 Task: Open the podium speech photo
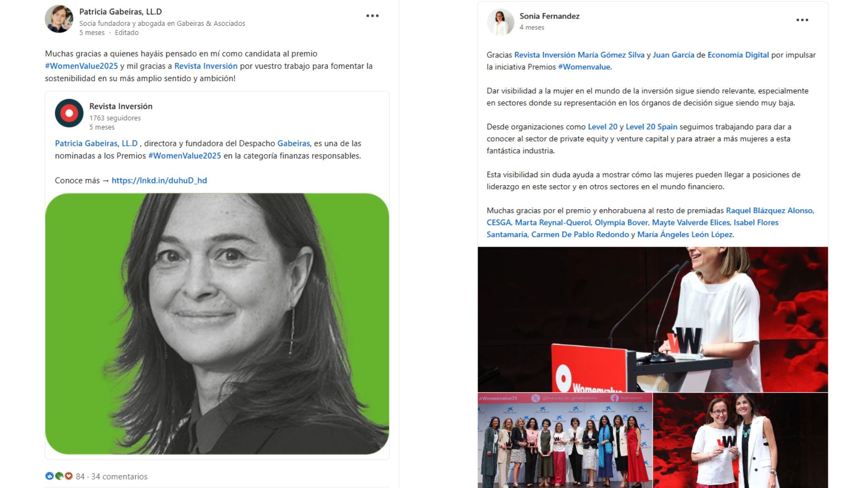[653, 319]
